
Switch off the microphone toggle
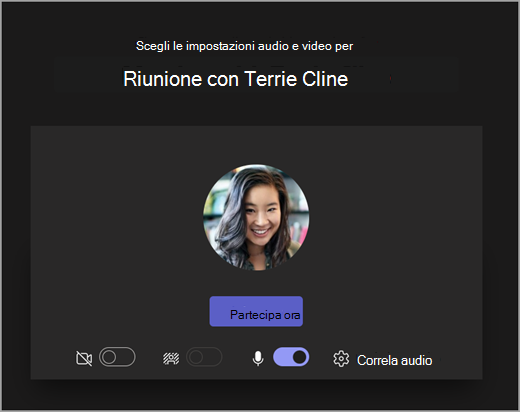(x=291, y=357)
